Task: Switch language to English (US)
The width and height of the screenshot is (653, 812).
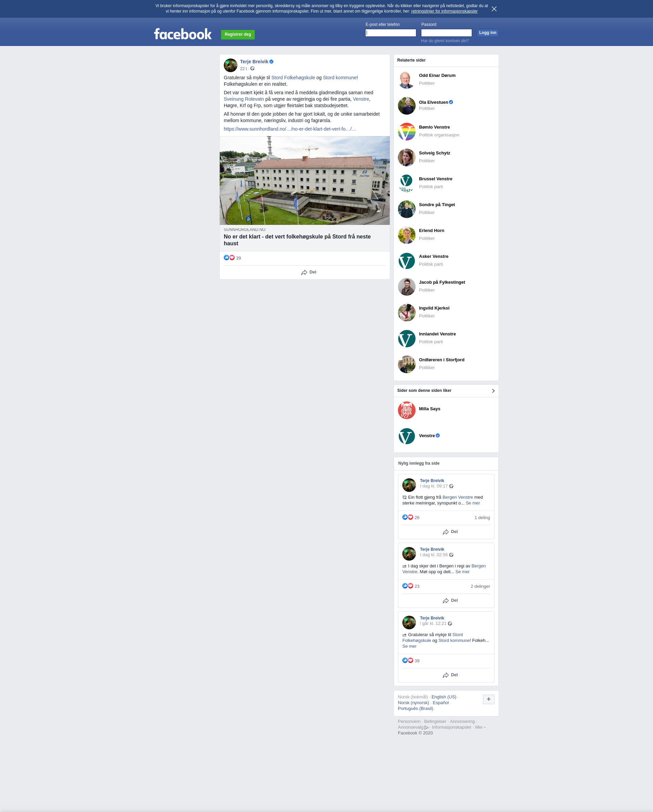Action: [443, 697]
